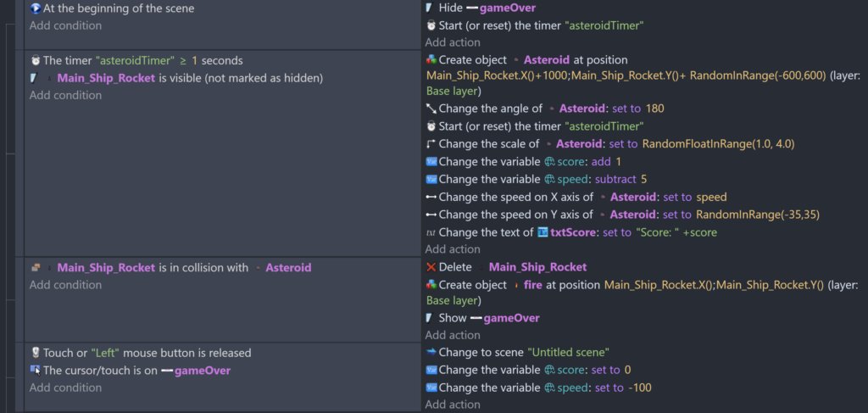The image size is (868, 413).
Task: Click the 'Change the angle of' action icon
Action: 431,109
